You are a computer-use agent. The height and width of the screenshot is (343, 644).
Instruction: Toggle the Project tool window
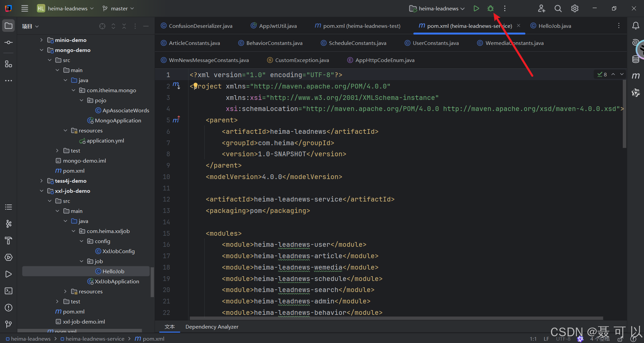tap(9, 26)
